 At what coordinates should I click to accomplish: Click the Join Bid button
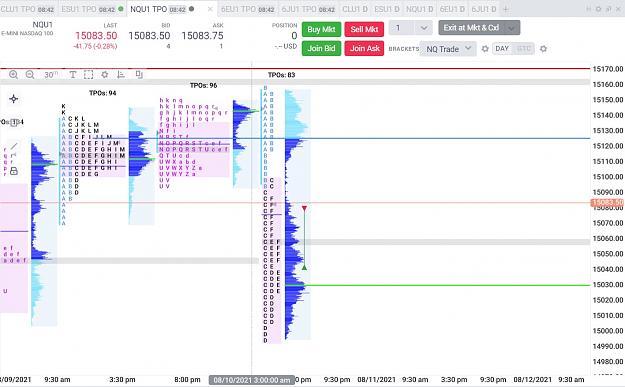coord(321,48)
